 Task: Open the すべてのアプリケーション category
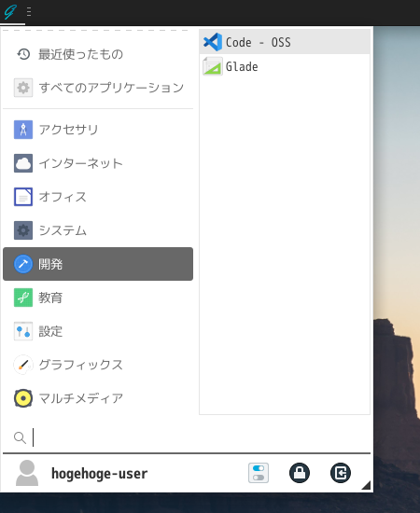coord(98,88)
